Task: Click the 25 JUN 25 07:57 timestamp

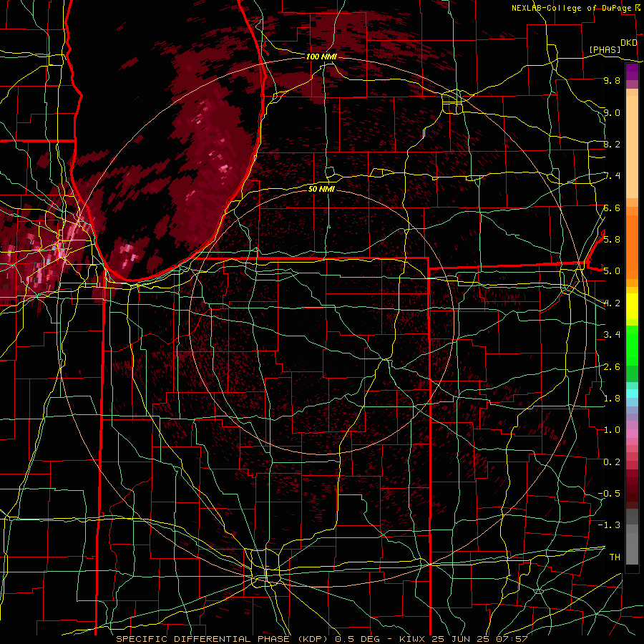Action: [x=479, y=639]
